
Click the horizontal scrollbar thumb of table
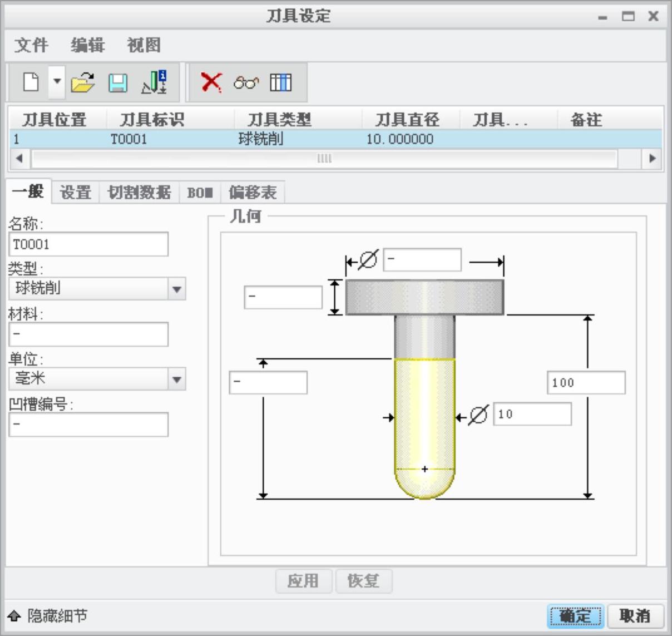(324, 159)
